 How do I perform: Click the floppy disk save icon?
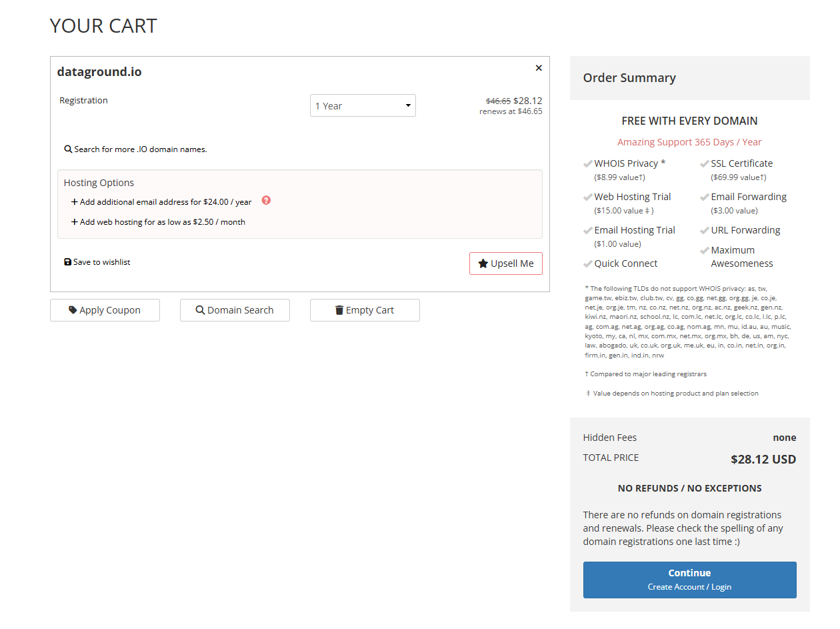coord(68,262)
